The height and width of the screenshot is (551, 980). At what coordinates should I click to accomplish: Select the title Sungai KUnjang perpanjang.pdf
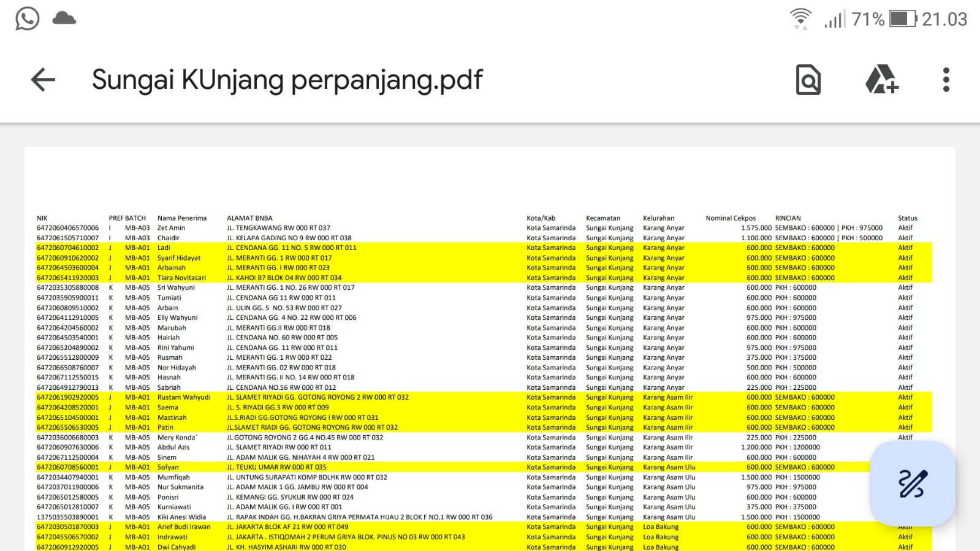tap(287, 80)
